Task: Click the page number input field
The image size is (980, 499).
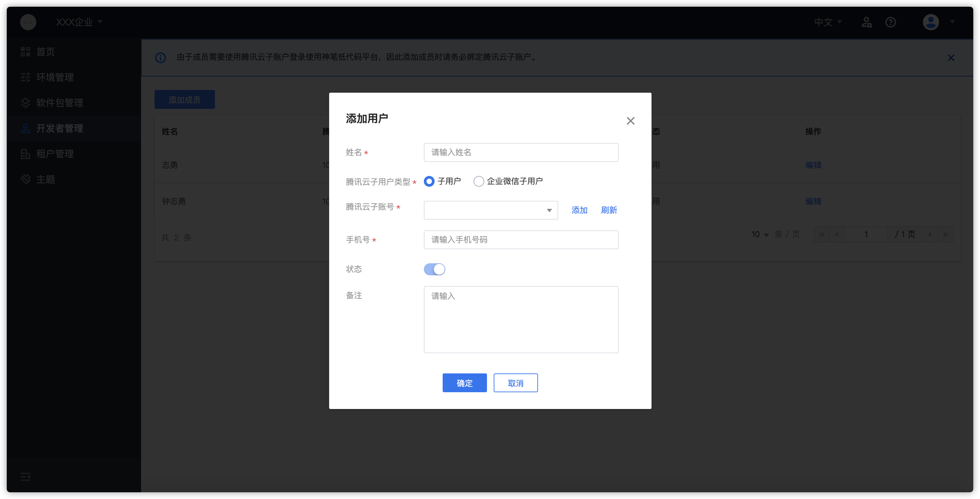Action: coord(866,234)
